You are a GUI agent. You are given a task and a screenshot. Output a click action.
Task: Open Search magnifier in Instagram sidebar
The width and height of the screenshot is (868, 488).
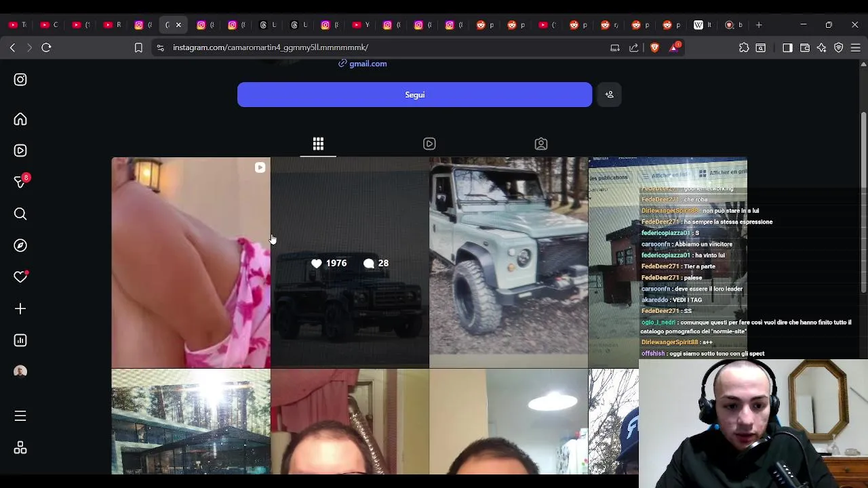click(x=20, y=214)
